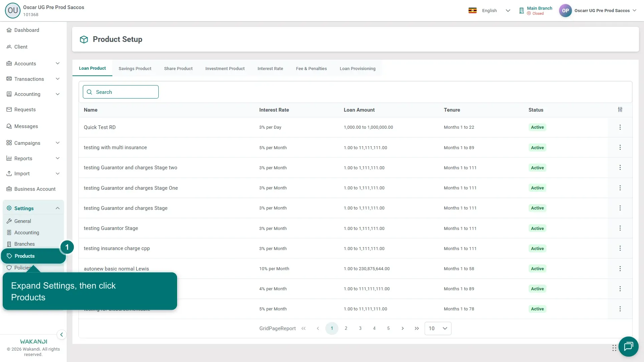
Task: Open the page size dropdown showing 10
Action: [x=438, y=328]
